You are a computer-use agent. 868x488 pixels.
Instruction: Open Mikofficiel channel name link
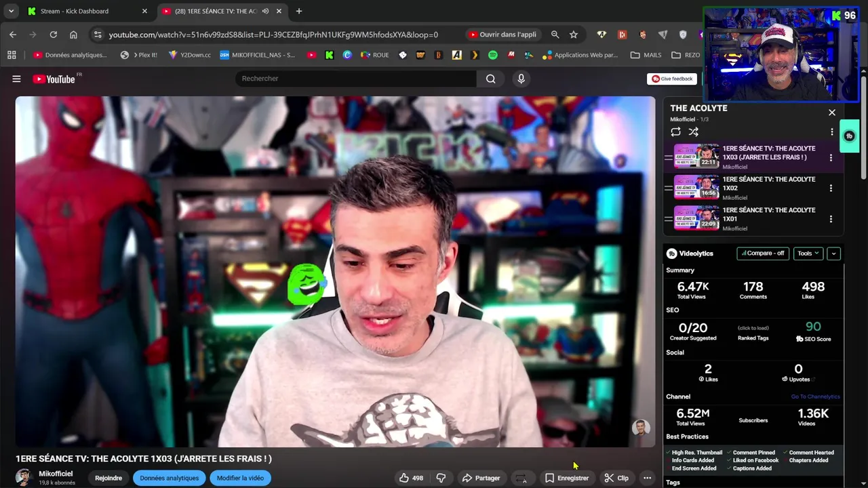(x=56, y=474)
